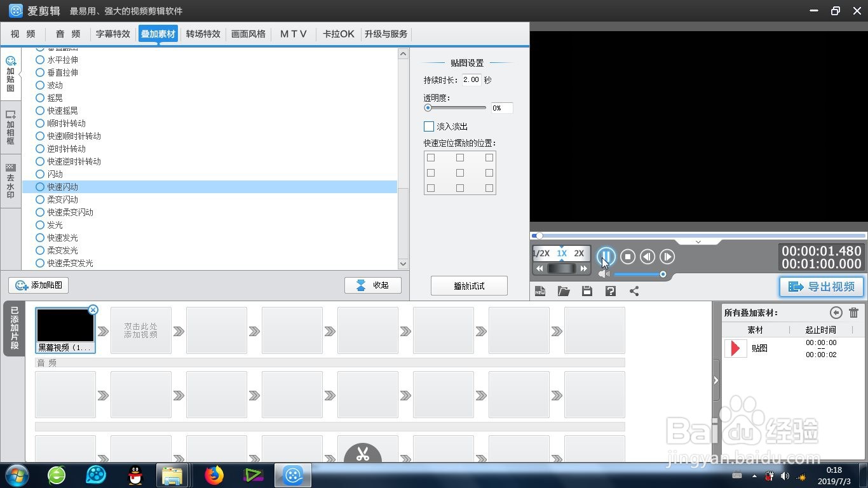
Task: Check the top-left position placement box
Action: (x=431, y=157)
